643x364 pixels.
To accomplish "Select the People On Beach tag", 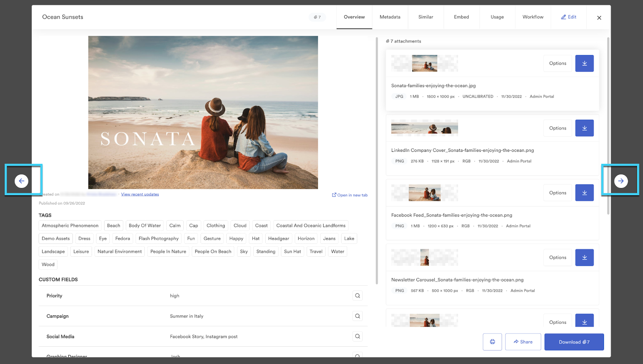I will [x=213, y=252].
